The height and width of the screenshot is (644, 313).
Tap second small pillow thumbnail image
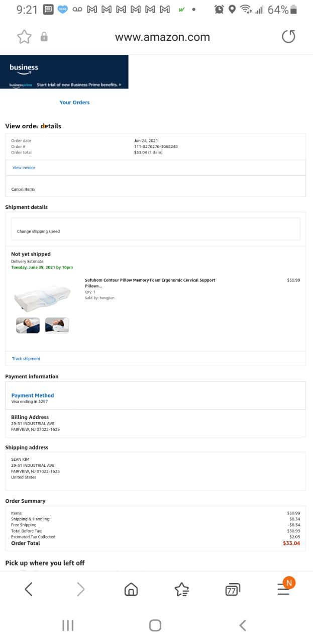pos(57,325)
